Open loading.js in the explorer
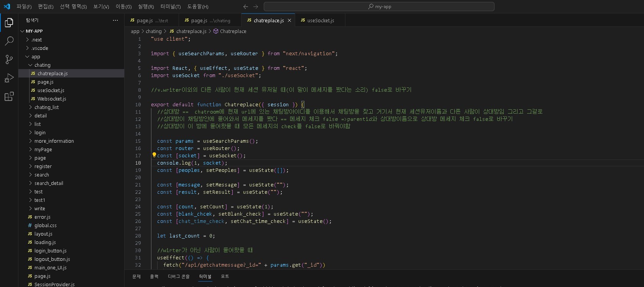 [x=71, y=242]
